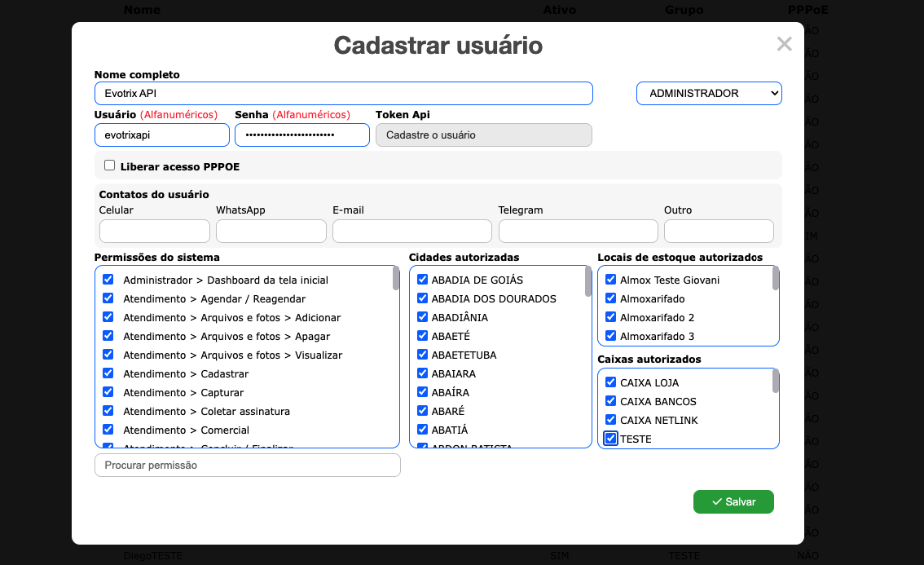Focus the Usuário text field
The width and height of the screenshot is (924, 565).
click(161, 135)
